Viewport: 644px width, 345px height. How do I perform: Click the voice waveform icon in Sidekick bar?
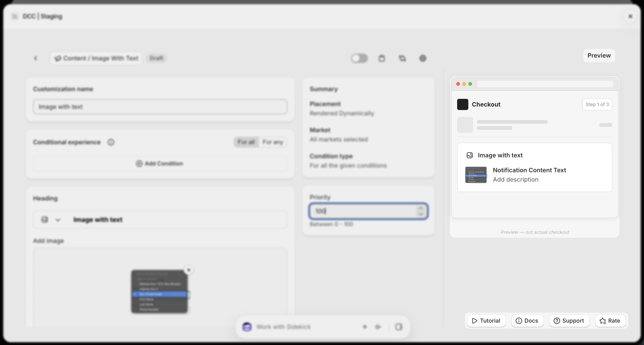tap(378, 327)
